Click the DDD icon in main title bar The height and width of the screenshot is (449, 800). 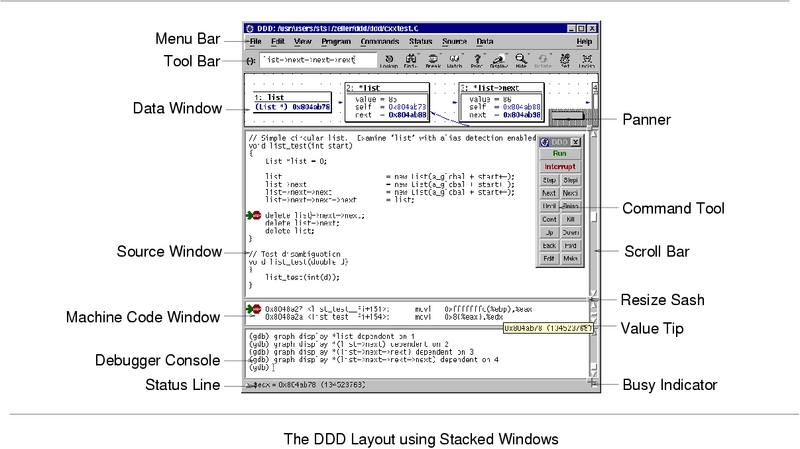click(250, 29)
